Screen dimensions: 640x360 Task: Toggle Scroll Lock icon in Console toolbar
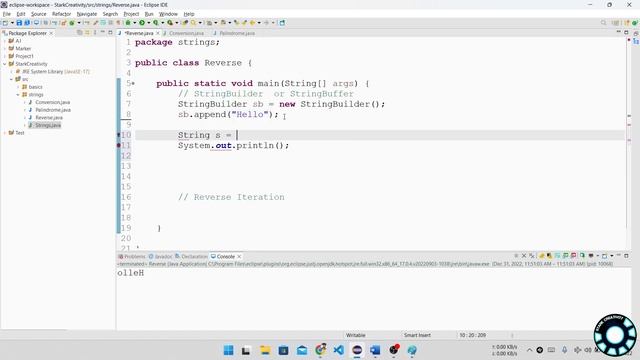click(549, 256)
